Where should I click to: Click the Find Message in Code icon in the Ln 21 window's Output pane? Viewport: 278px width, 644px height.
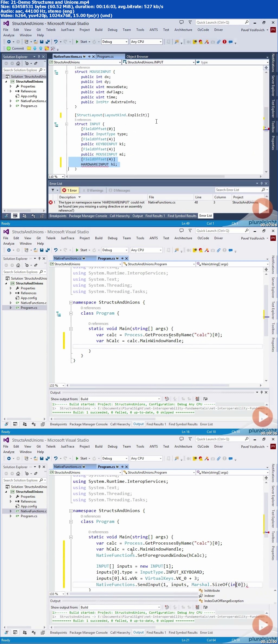point(167,607)
